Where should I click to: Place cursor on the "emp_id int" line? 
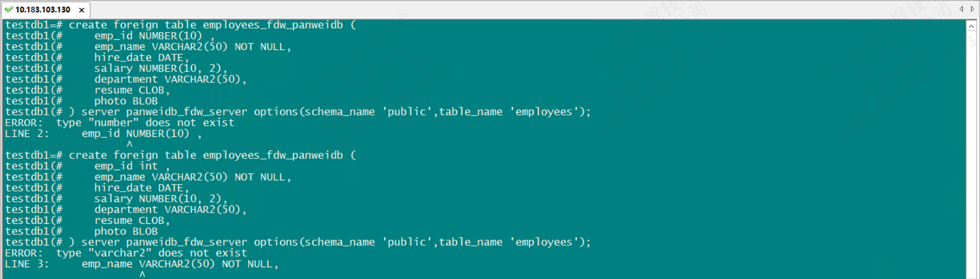pos(126,166)
